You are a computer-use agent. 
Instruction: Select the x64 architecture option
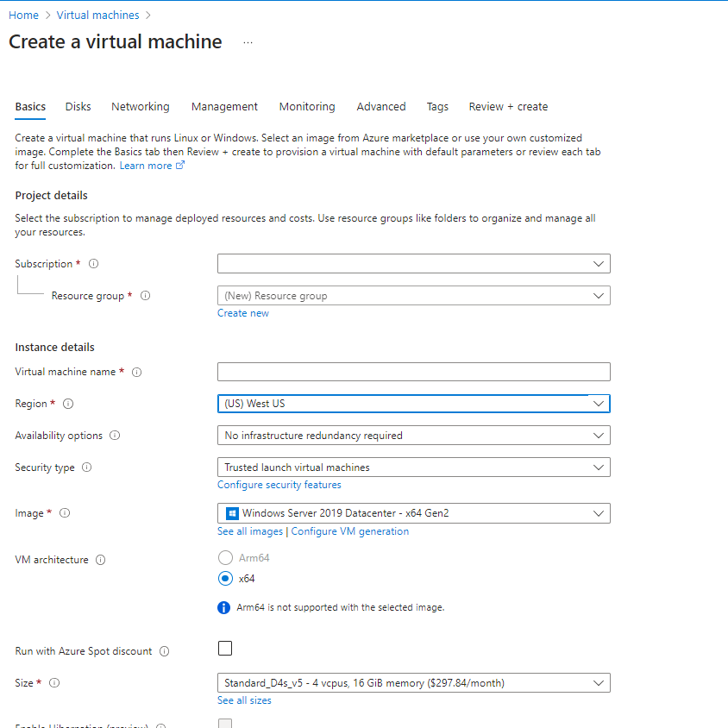pyautogui.click(x=225, y=579)
